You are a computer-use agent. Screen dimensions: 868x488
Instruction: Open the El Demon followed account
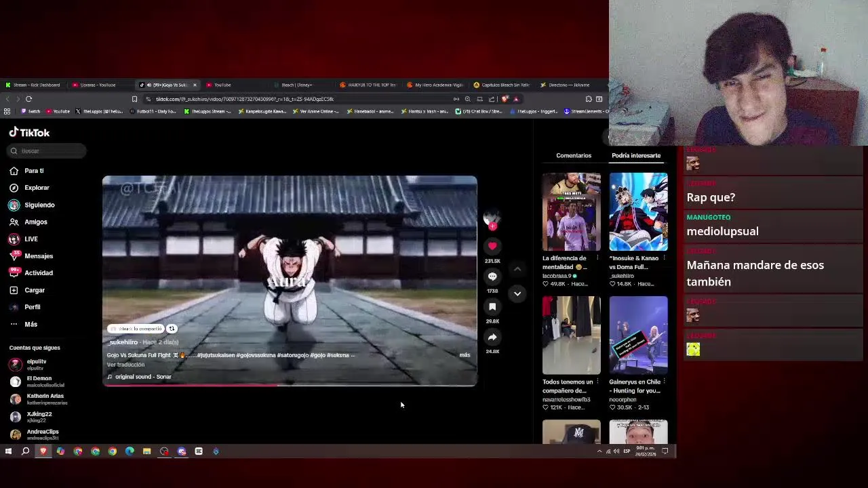point(37,382)
